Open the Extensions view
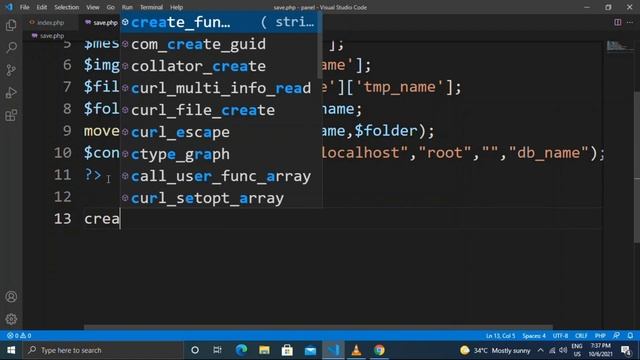This screenshot has width=640, height=360. 11,115
